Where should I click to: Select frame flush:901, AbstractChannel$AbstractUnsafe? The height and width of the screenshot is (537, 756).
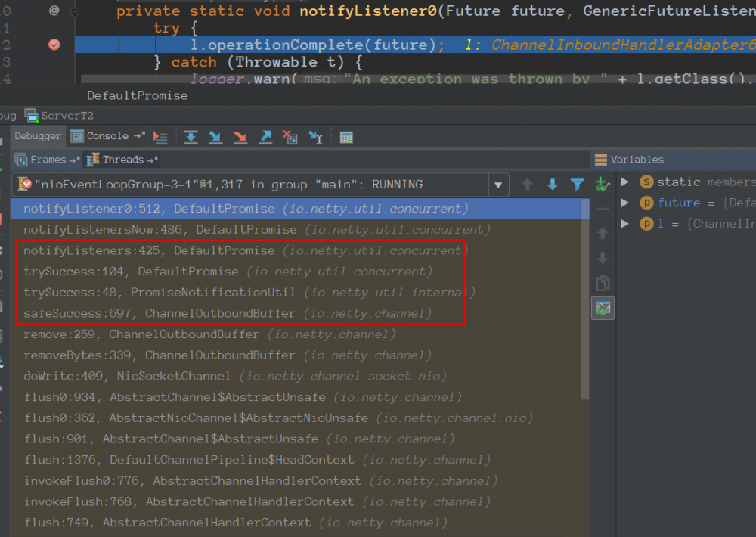pos(296,439)
